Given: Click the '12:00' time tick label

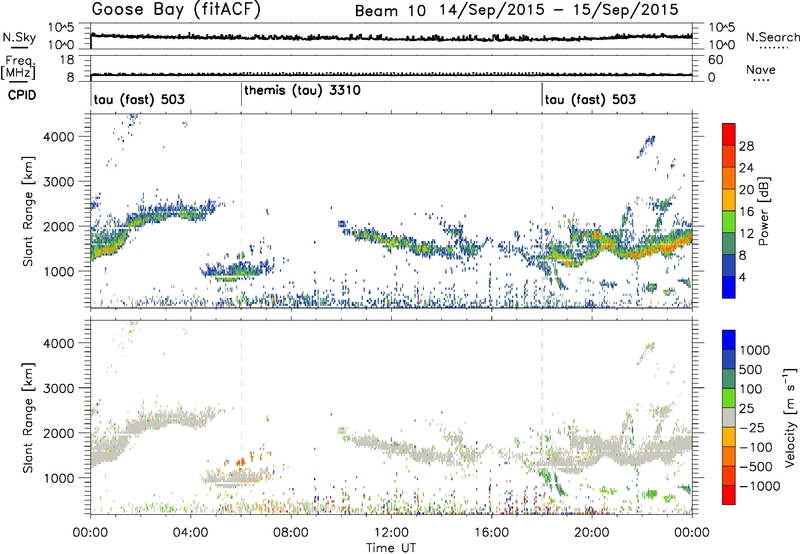Looking at the screenshot, I should (391, 533).
